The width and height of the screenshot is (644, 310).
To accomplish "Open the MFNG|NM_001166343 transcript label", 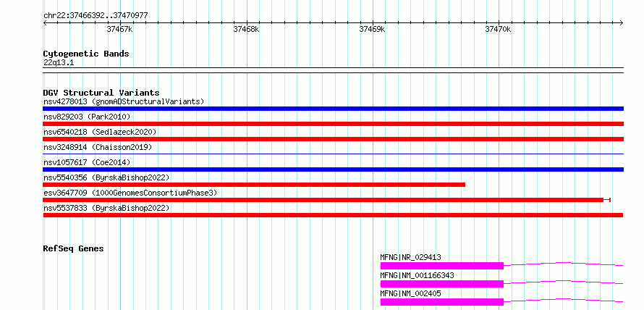I will [x=418, y=275].
